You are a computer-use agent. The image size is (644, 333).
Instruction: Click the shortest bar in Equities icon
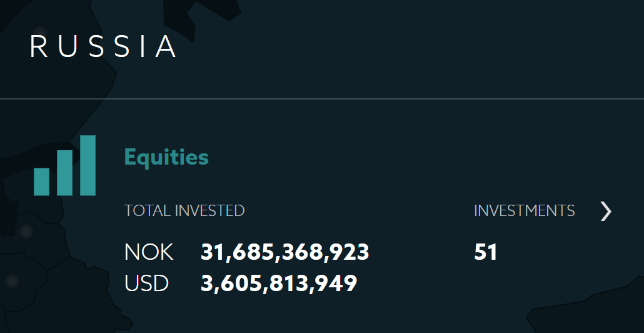pos(41,182)
